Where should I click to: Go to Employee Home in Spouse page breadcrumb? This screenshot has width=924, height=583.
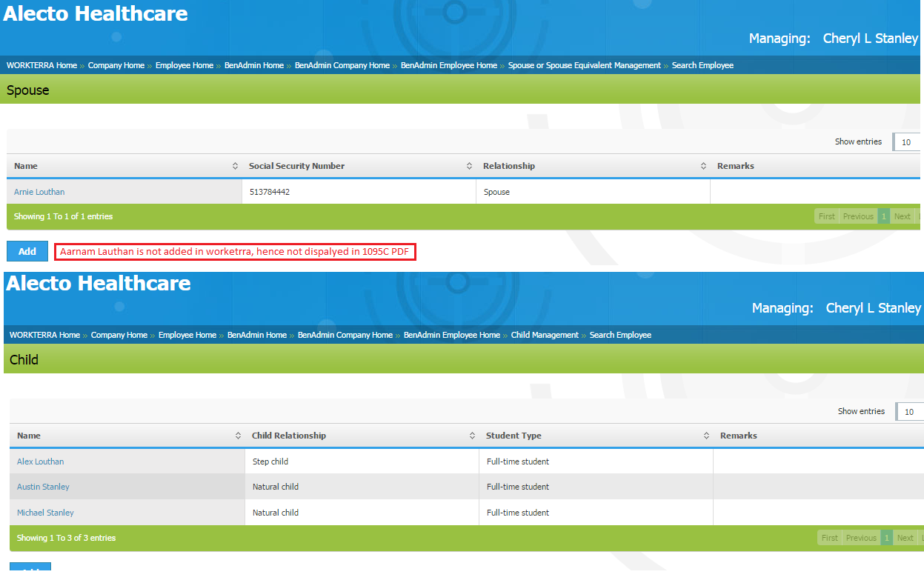185,65
